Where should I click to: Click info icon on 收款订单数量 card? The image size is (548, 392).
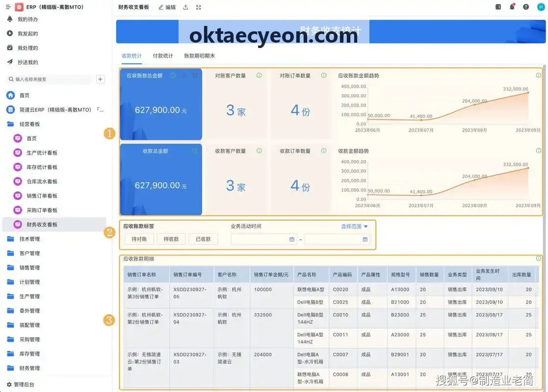[x=324, y=150]
